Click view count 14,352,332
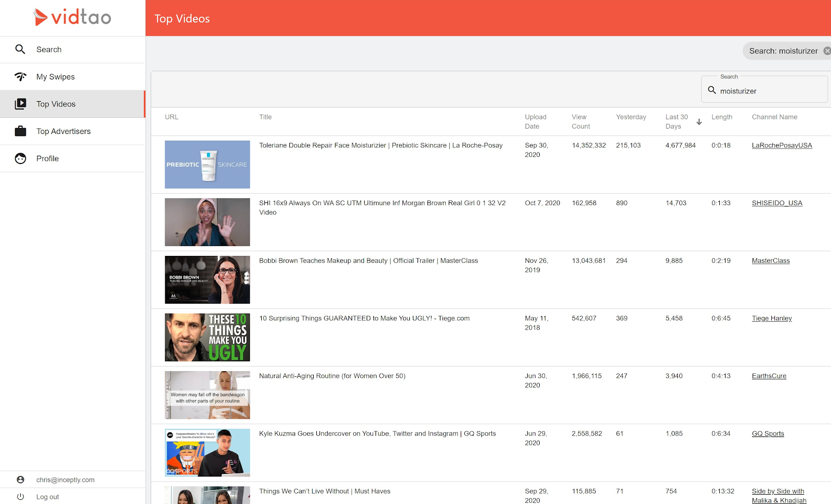This screenshot has height=504, width=831. pyautogui.click(x=588, y=145)
